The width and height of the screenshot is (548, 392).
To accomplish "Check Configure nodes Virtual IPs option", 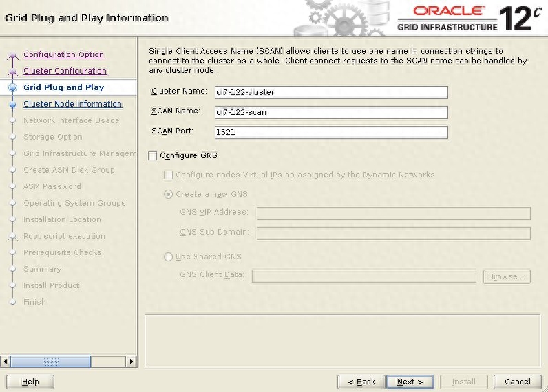I will [x=169, y=175].
